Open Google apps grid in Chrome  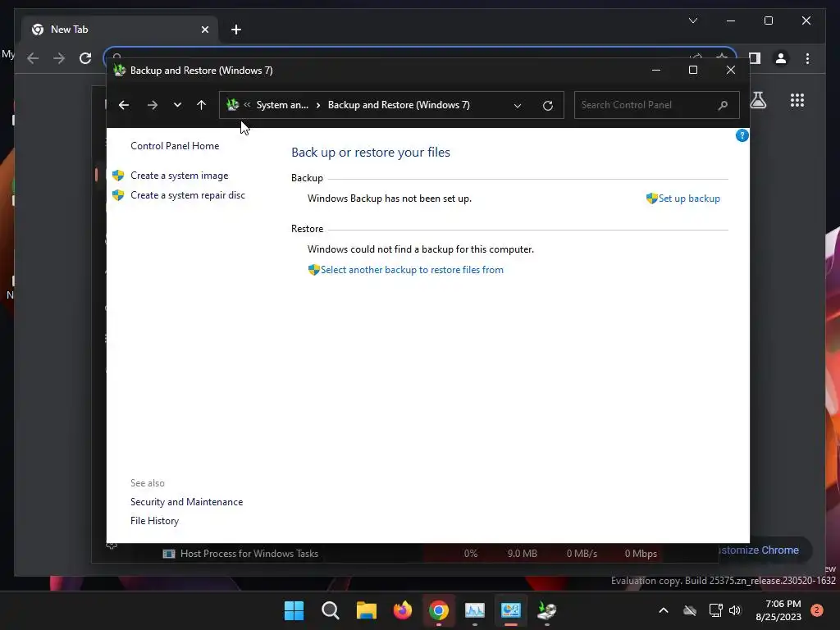797,100
